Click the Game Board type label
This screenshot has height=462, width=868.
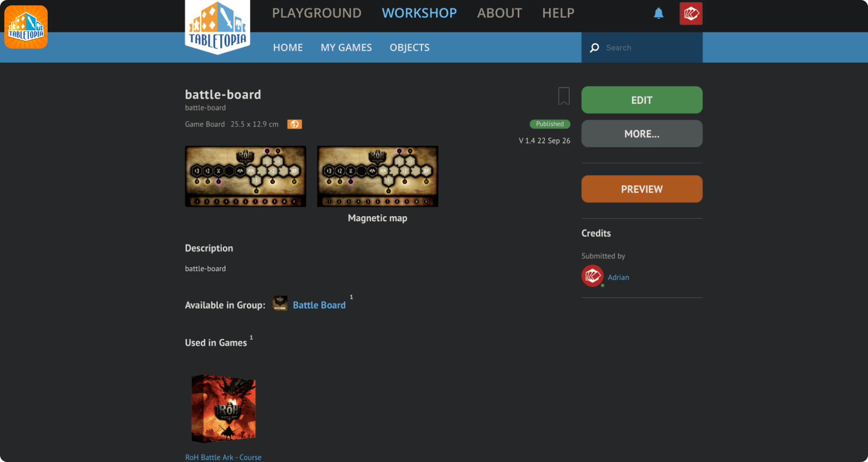[x=205, y=124]
